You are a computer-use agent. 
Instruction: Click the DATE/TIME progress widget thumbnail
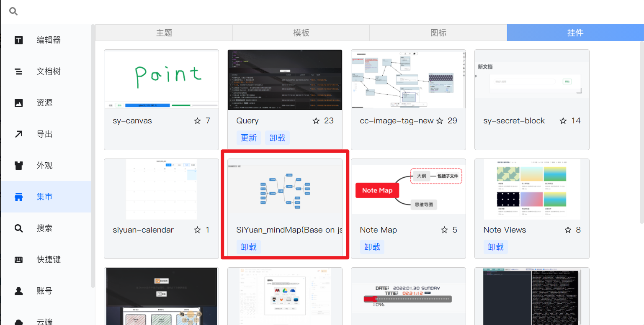point(409,297)
